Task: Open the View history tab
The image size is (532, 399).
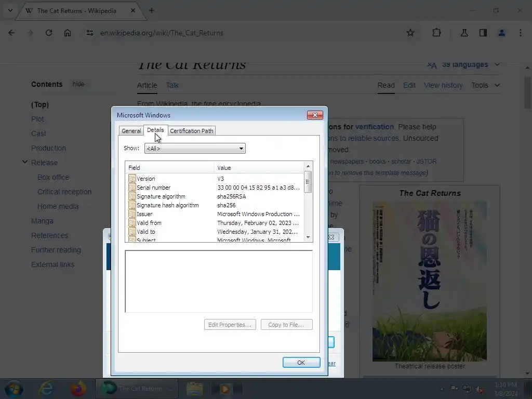Action: click(443, 86)
